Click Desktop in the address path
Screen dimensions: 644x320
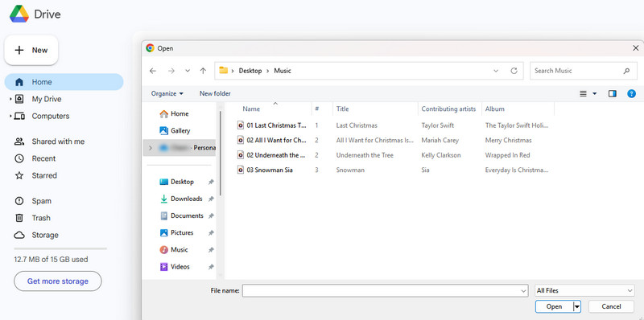point(250,71)
